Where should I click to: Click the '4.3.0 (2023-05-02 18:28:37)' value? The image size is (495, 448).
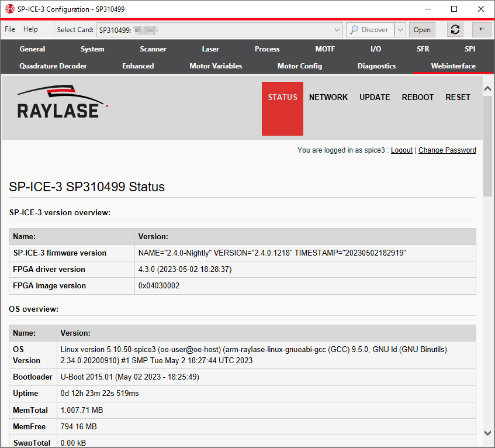tap(185, 270)
